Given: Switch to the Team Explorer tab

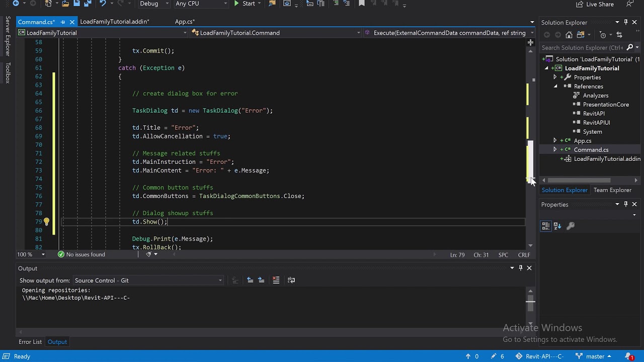Looking at the screenshot, I should (x=612, y=190).
